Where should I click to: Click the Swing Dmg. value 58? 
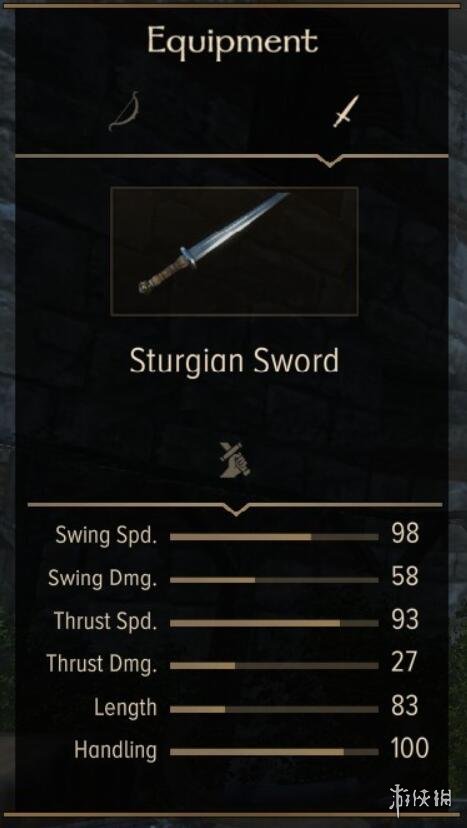pos(405,577)
